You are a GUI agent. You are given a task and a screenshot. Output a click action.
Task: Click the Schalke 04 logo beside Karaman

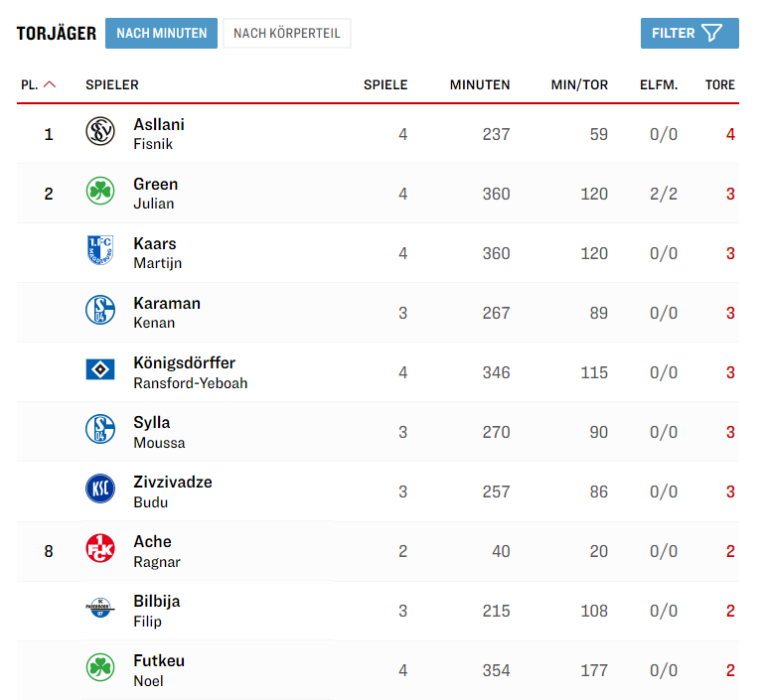tap(100, 311)
